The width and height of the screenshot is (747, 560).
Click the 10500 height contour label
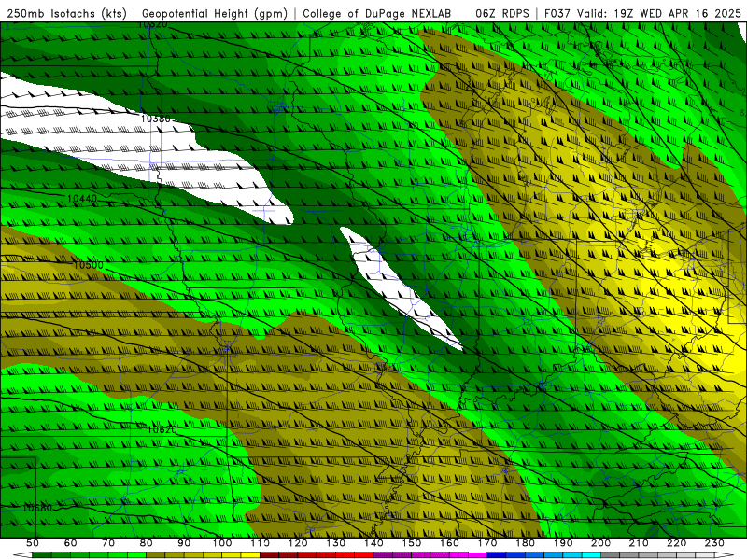point(88,265)
